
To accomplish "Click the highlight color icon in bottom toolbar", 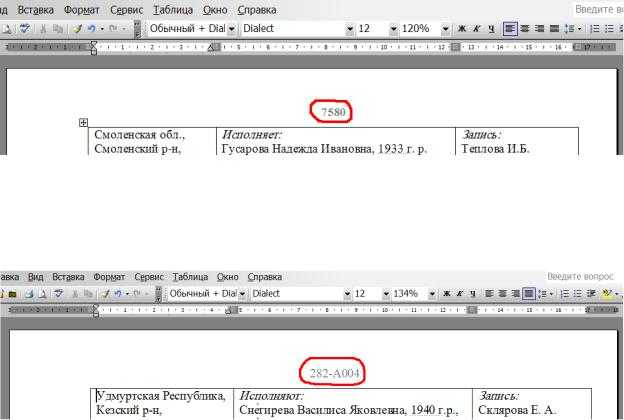I will point(608,294).
